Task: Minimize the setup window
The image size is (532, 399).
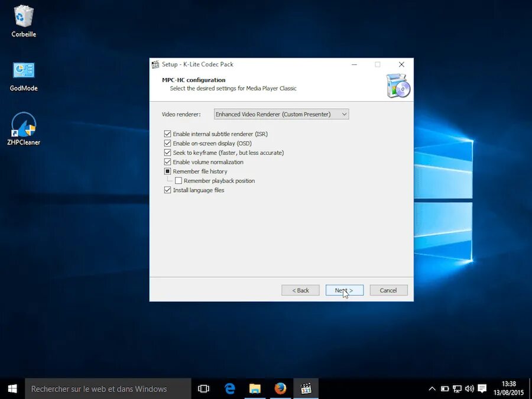Action: (x=354, y=64)
